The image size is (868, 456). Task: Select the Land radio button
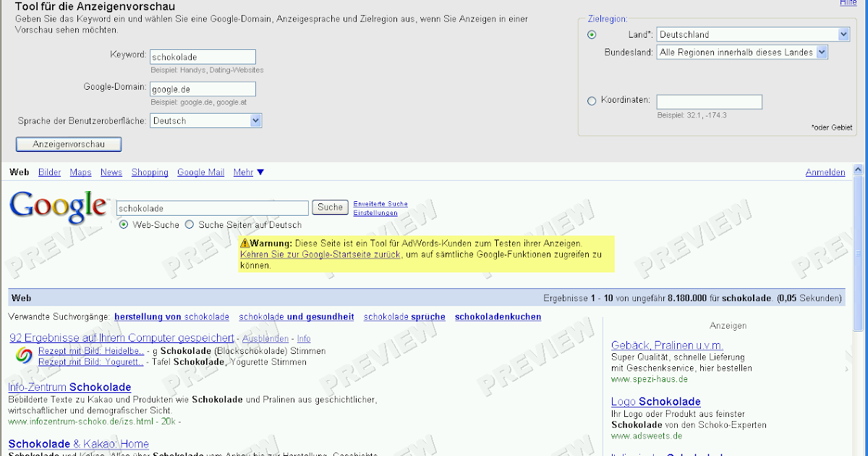[592, 35]
